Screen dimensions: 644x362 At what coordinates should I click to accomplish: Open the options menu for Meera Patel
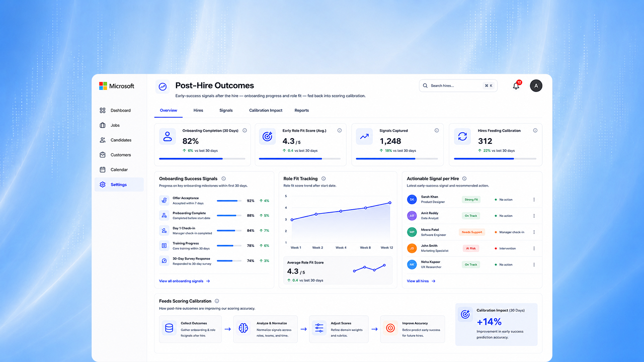coord(534,232)
